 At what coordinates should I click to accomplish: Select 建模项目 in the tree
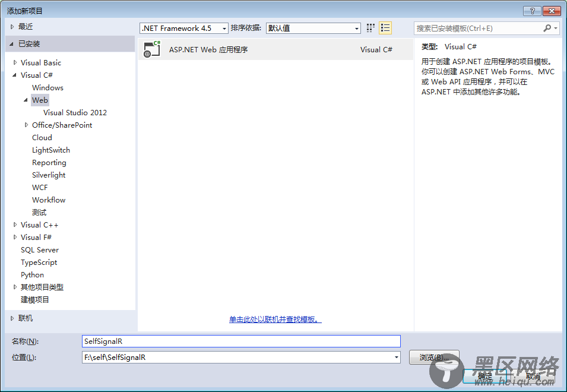tap(34, 300)
